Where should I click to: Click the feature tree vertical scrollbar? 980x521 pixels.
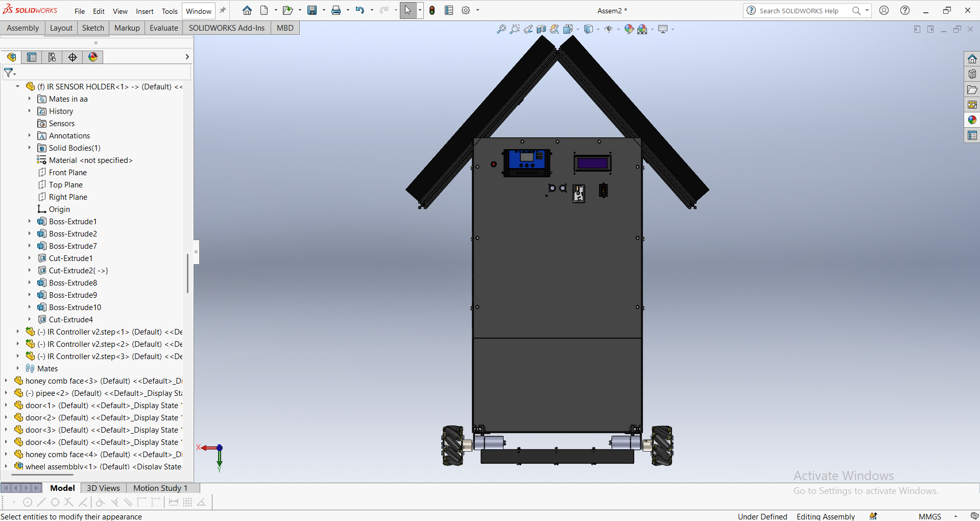click(x=187, y=274)
